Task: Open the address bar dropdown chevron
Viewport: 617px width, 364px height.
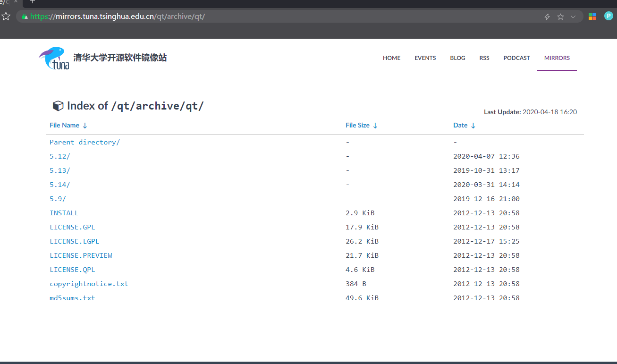Action: (x=573, y=17)
